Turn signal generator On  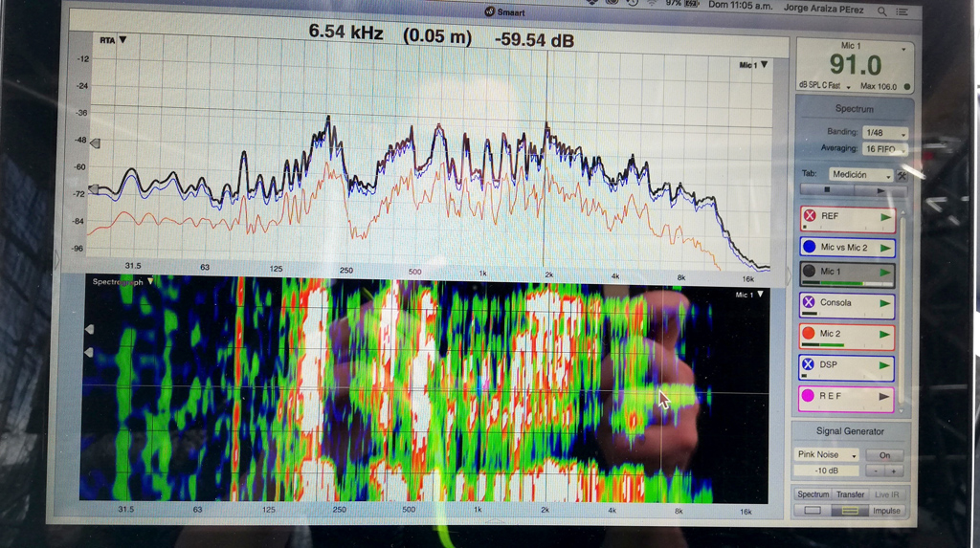884,455
